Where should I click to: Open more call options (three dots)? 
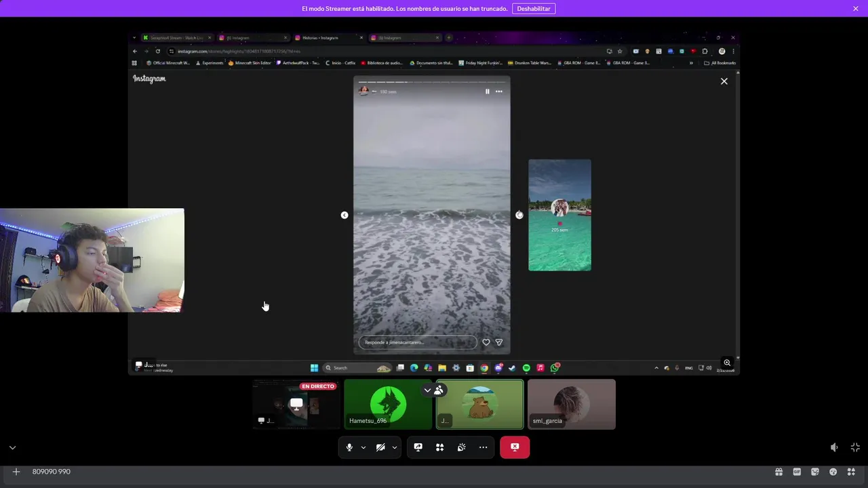tap(484, 447)
